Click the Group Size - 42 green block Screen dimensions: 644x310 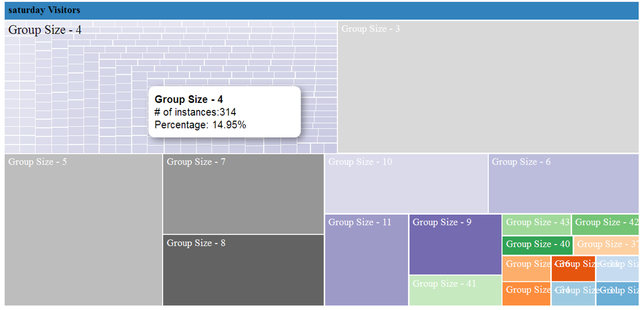coord(605,225)
